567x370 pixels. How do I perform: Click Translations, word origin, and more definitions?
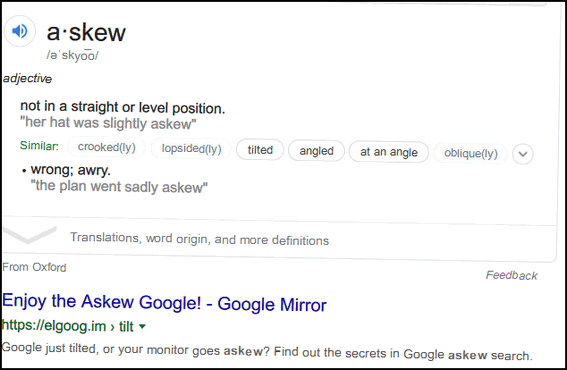point(199,239)
